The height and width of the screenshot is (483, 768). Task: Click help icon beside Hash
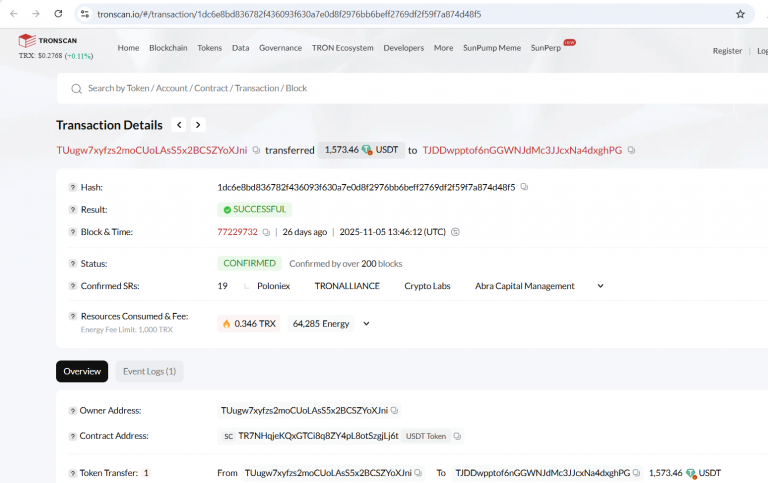click(x=72, y=187)
